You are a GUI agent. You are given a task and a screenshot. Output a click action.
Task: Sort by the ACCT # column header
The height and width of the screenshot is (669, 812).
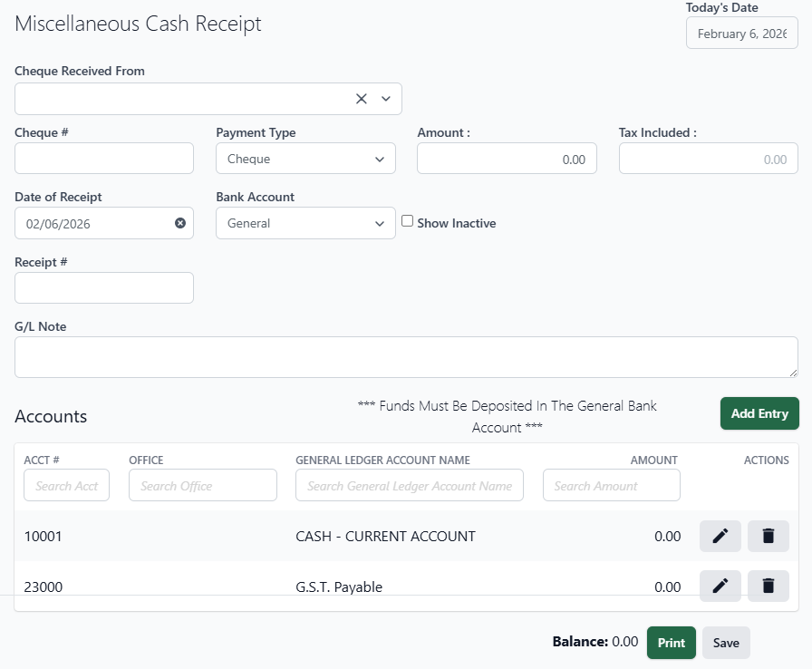[x=42, y=460]
